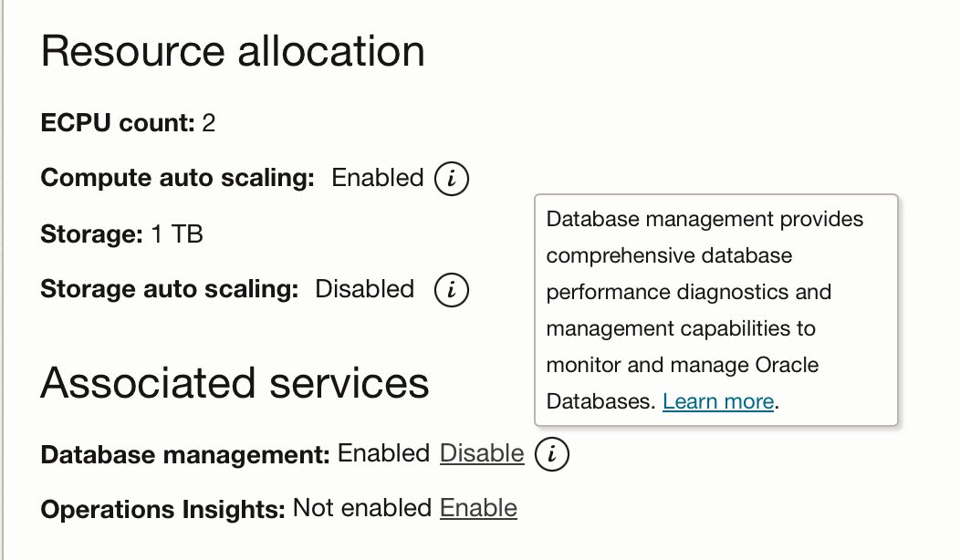Open the Storage auto scaling info icon
Viewport: 960px width, 560px height.
click(452, 290)
